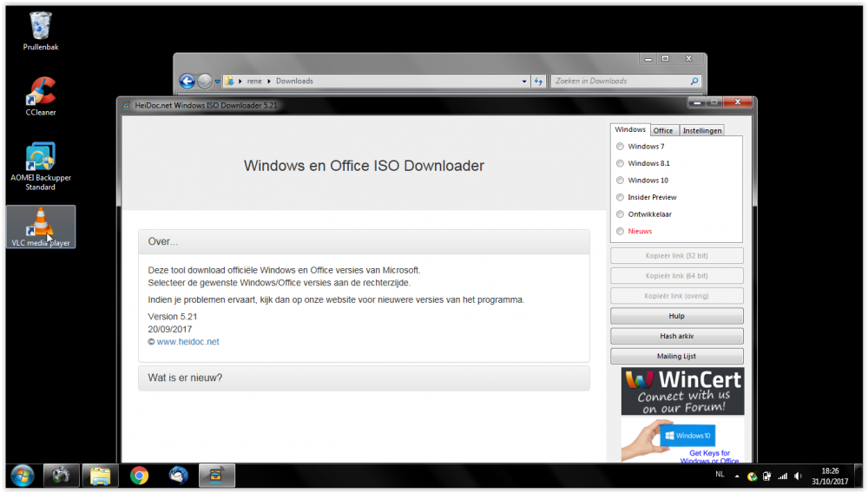Click Kopieër link (overig) button
868x493 pixels.
676,296
